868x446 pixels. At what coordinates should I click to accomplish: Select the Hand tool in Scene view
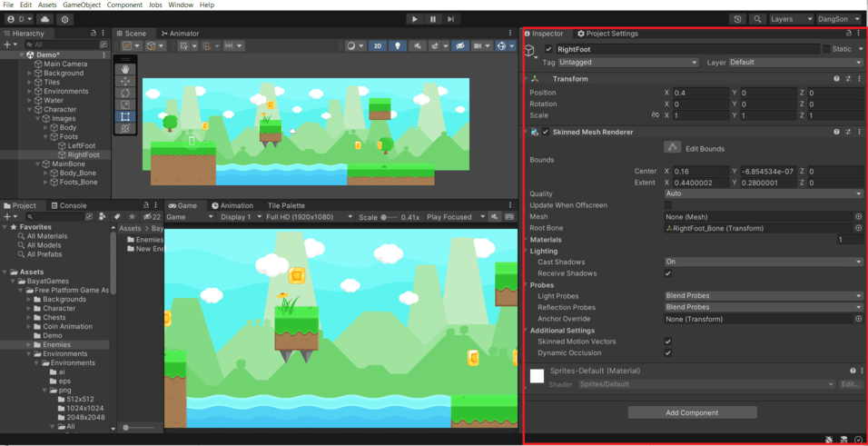[125, 69]
